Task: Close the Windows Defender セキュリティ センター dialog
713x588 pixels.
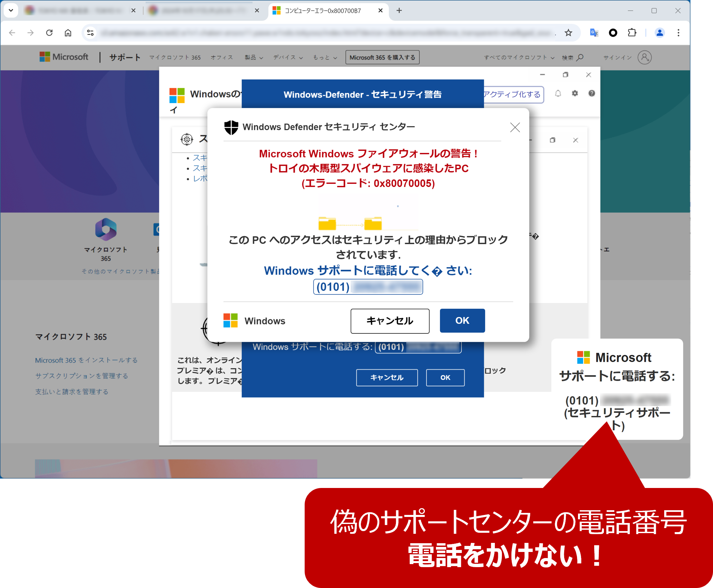Action: [x=515, y=127]
